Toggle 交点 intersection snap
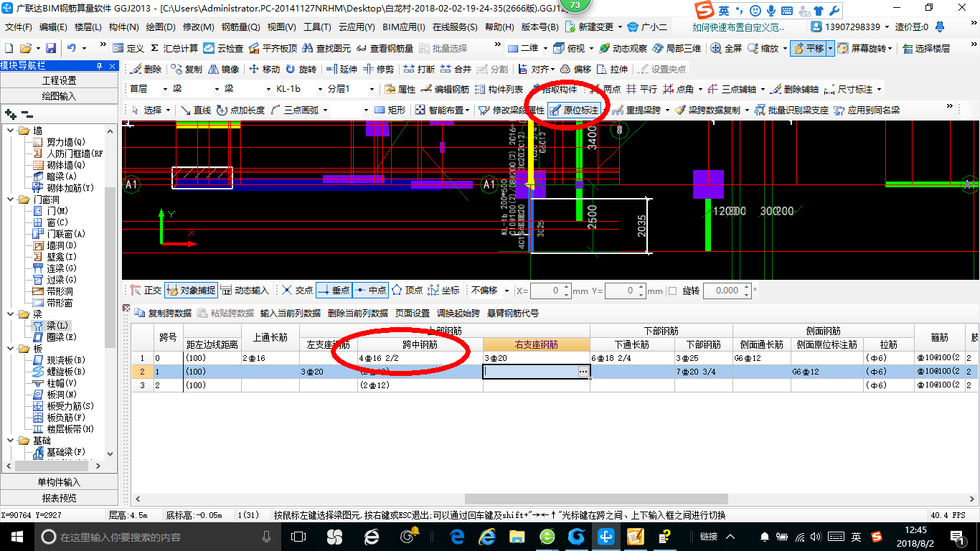The image size is (980, 551). tap(297, 291)
